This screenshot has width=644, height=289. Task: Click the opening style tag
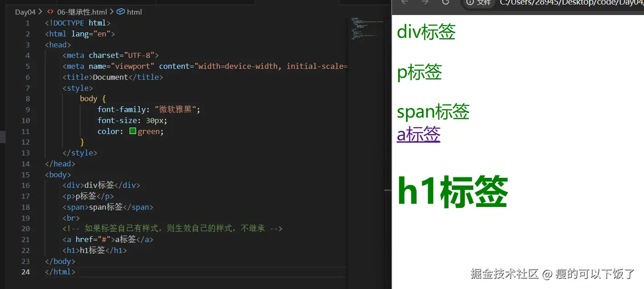tap(78, 88)
